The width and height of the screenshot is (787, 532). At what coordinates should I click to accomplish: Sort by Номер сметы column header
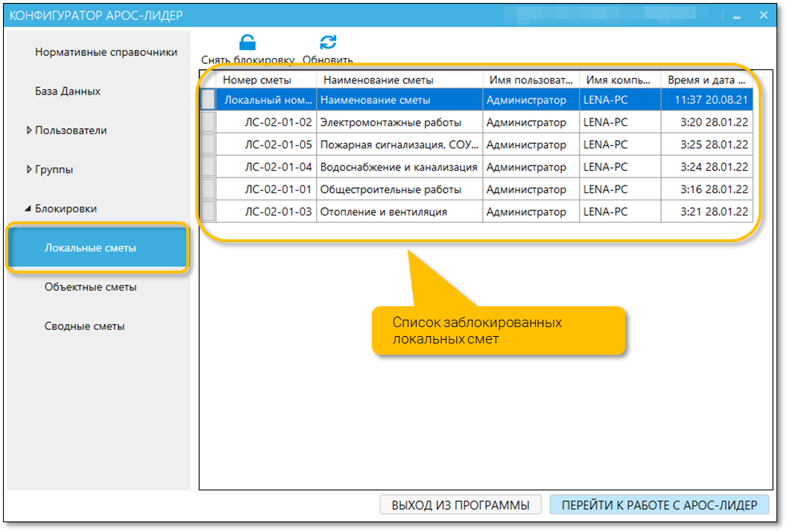pyautogui.click(x=267, y=80)
